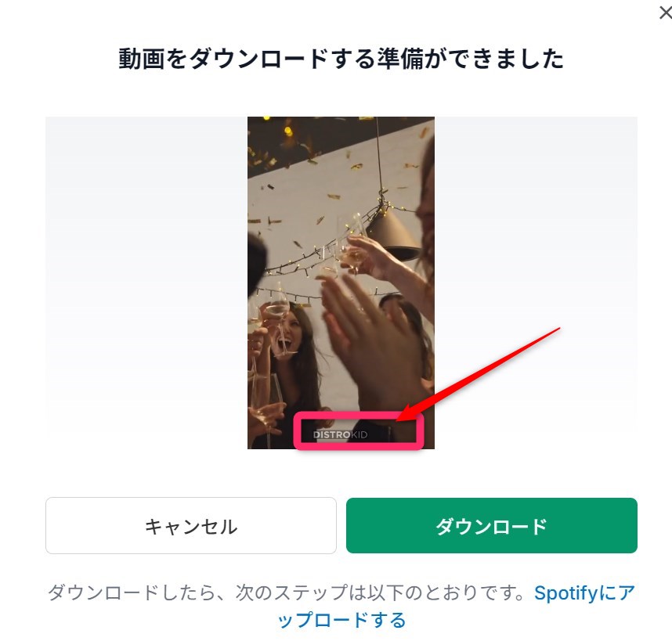Click the キャンセル button
Image resolution: width=672 pixels, height=641 pixels.
pyautogui.click(x=191, y=525)
